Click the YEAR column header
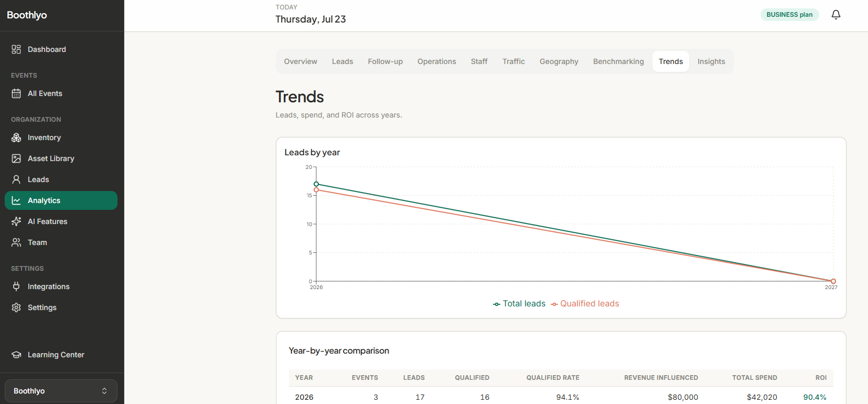This screenshot has height=404, width=868. coord(304,378)
